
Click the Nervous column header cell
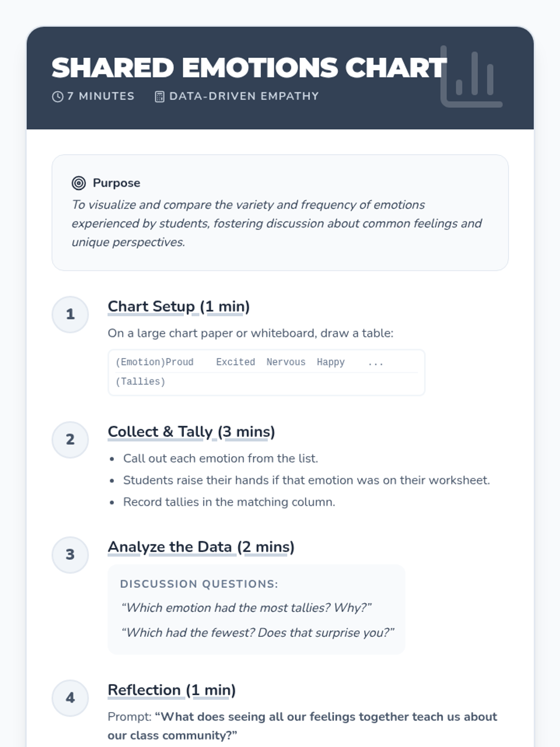pos(286,362)
